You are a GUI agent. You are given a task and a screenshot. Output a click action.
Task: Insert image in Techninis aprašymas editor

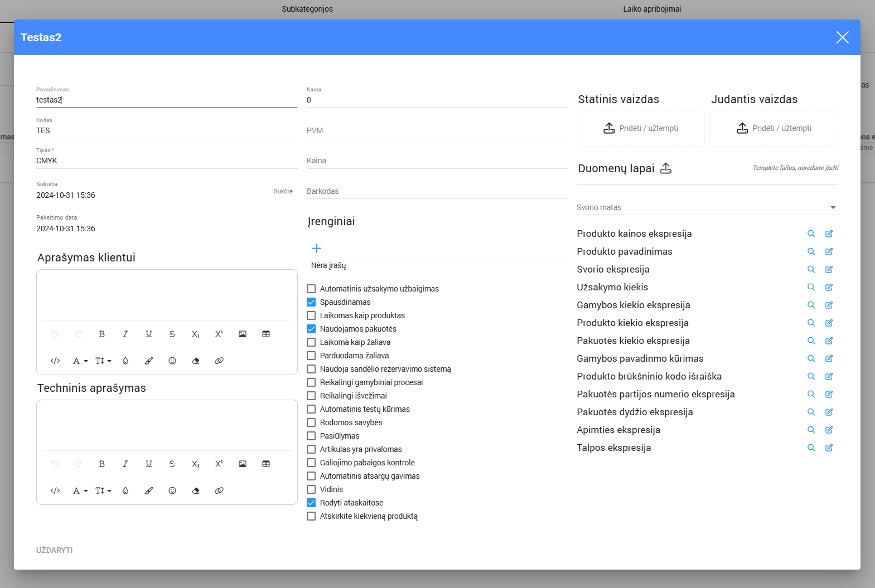[243, 464]
